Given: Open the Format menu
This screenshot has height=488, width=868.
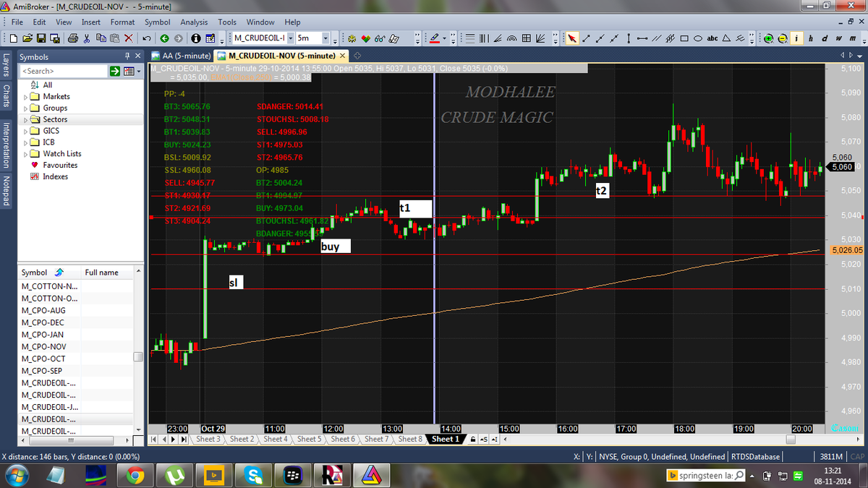Looking at the screenshot, I should (122, 22).
